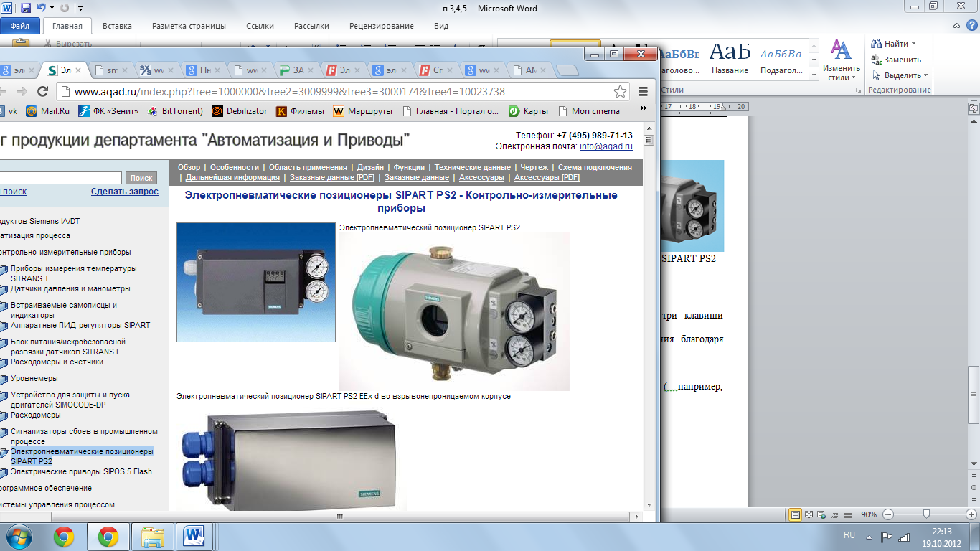This screenshot has height=551, width=980.
Task: Click the info@aqad.ru email link
Action: 606,146
